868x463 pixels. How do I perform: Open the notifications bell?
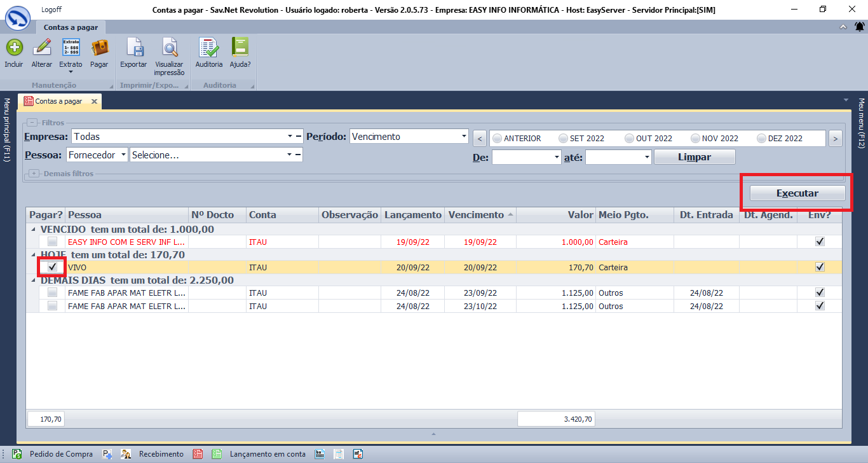click(x=859, y=27)
